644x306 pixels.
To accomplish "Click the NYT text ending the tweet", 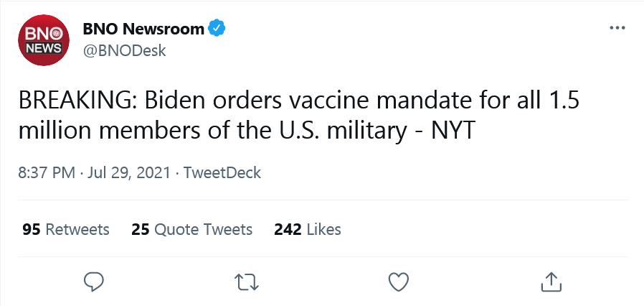I will [453, 131].
